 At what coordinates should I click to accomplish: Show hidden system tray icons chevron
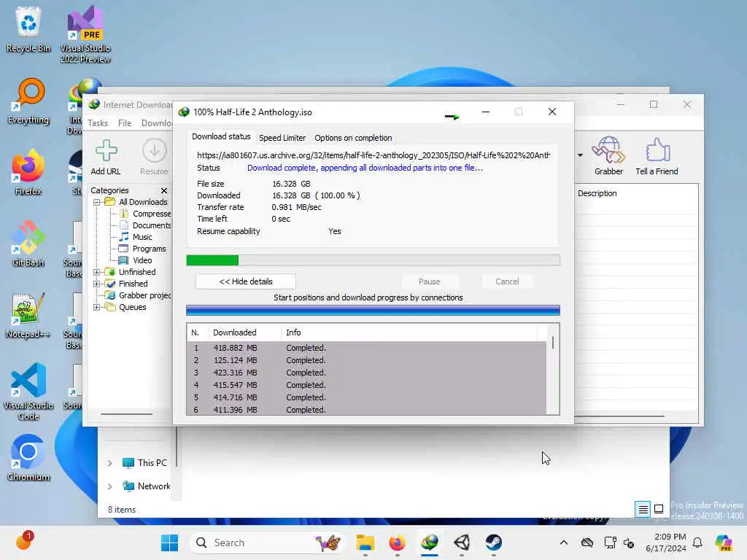tap(564, 542)
